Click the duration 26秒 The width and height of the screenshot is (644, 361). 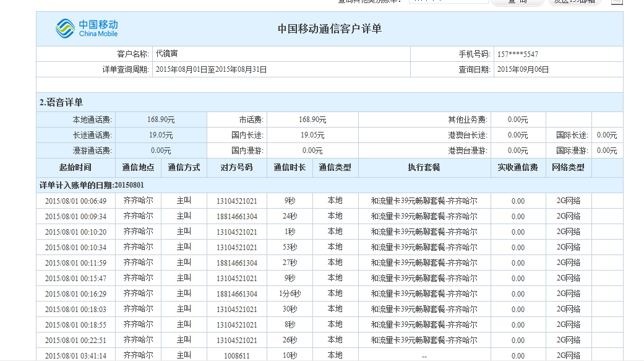290,341
